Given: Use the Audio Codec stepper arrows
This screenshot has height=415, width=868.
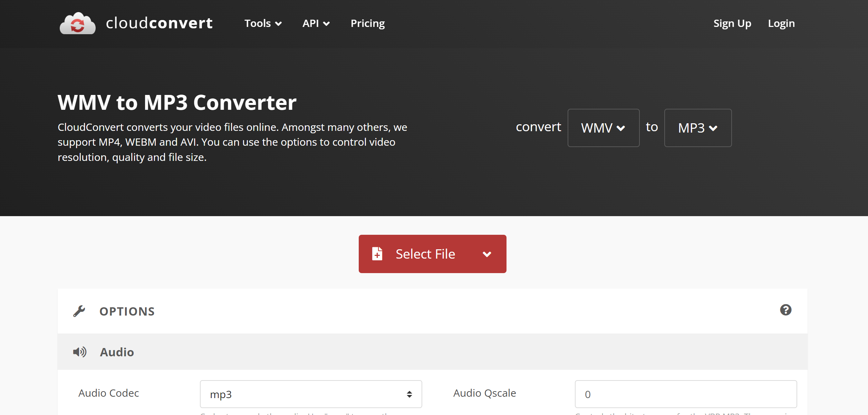Looking at the screenshot, I should [409, 394].
